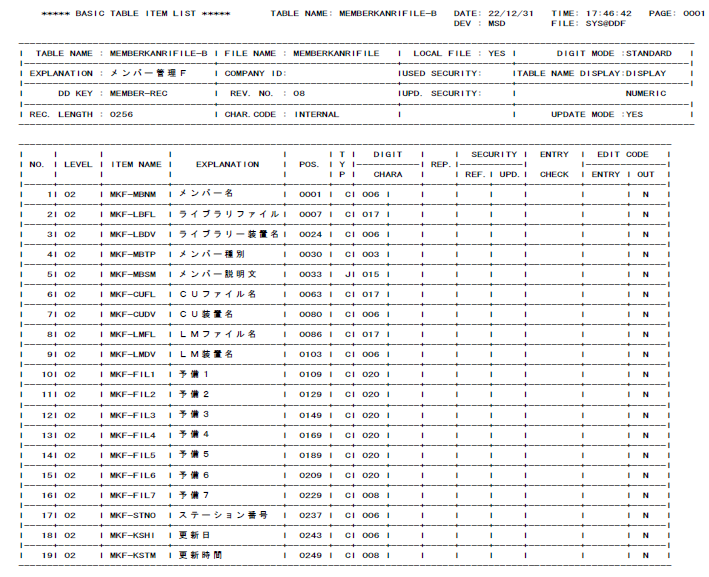Screen dimensions: 709x577
Task: Click the ステーション番号 explanation text
Action: pos(223,515)
